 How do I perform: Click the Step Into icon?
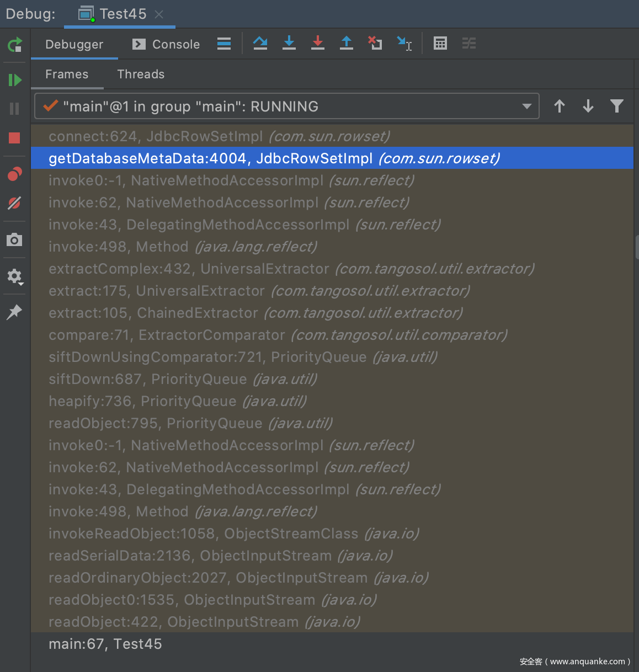[x=289, y=43]
